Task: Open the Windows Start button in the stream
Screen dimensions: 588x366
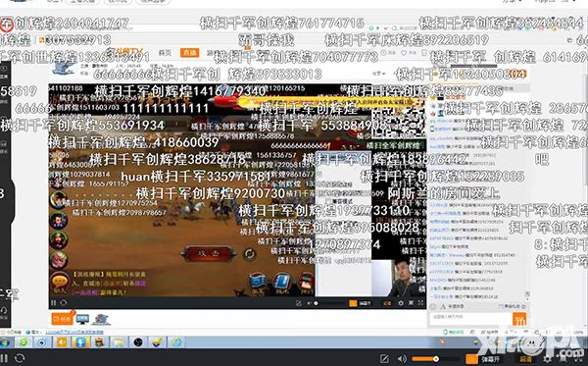Action: (x=5, y=342)
